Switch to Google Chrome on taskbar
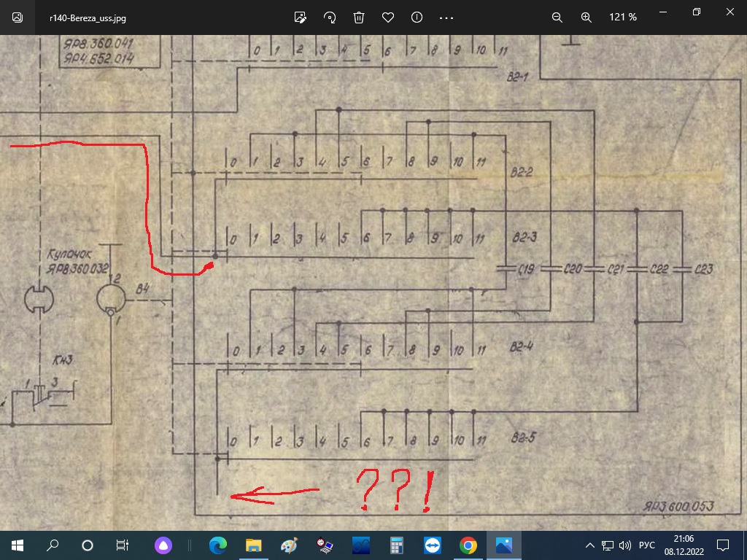Image resolution: width=747 pixels, height=560 pixels. 468,545
